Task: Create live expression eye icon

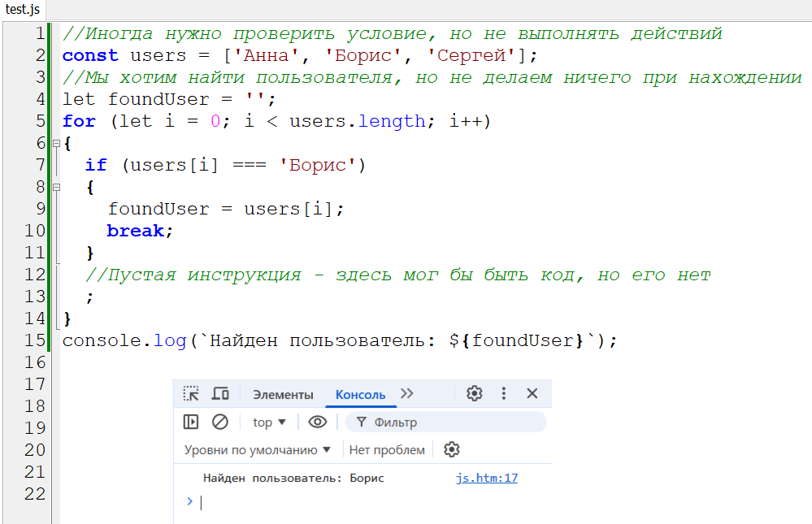Action: [318, 422]
